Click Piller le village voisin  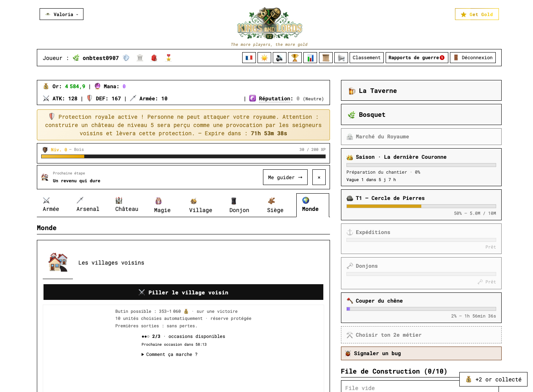pyautogui.click(x=183, y=292)
